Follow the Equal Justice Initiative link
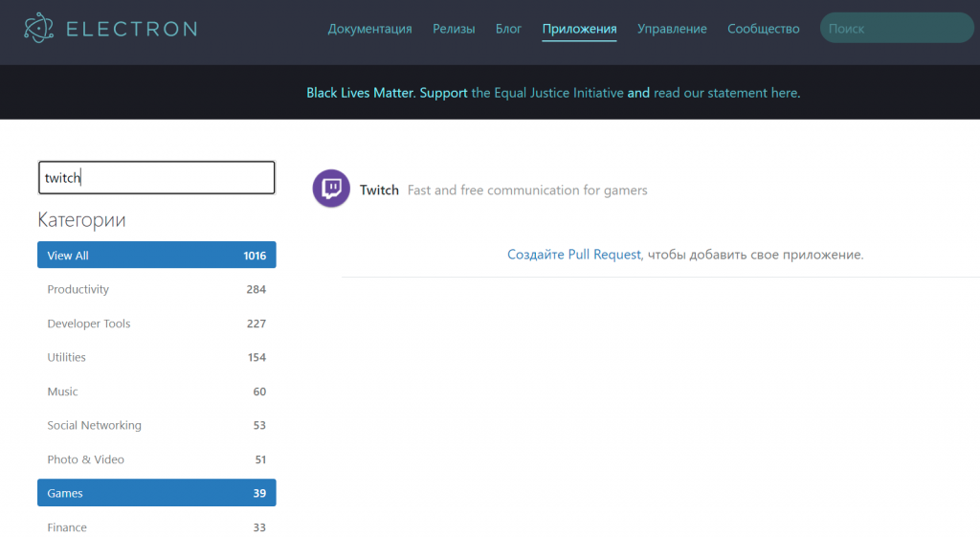 click(547, 93)
